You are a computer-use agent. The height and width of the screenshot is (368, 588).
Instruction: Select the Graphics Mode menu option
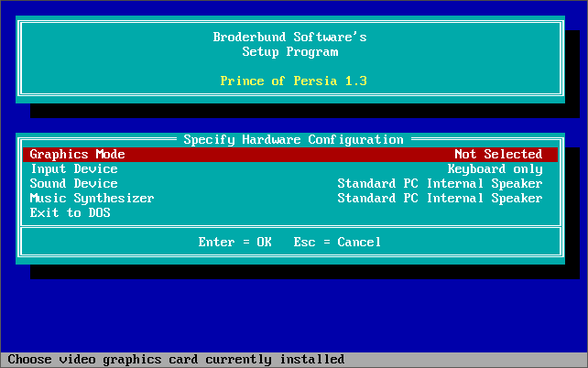point(77,155)
